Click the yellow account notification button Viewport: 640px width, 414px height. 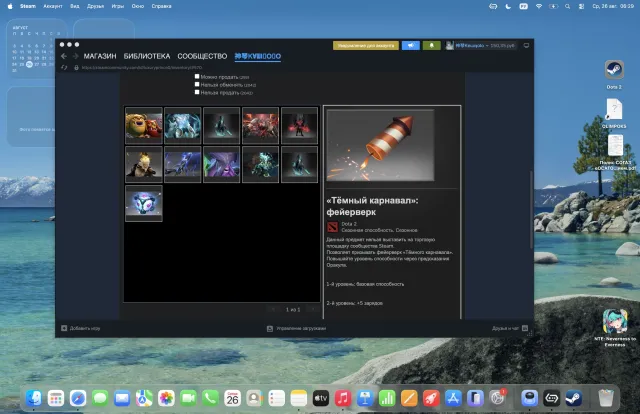[366, 45]
